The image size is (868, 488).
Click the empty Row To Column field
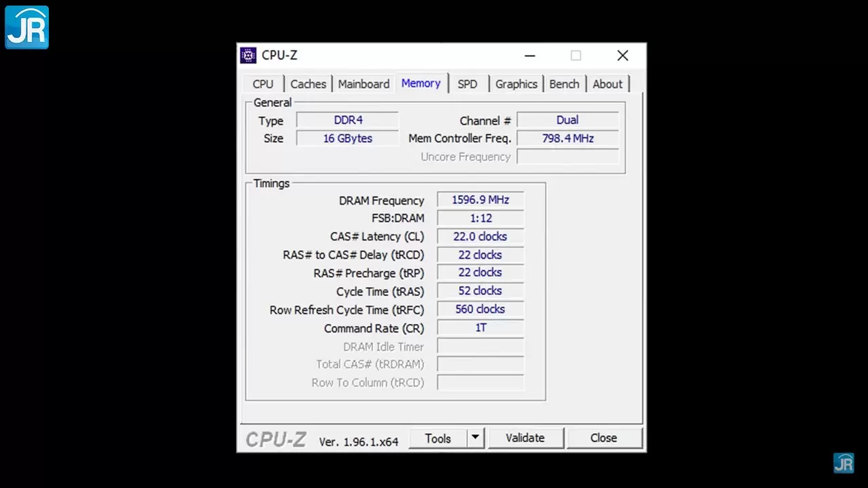(480, 382)
